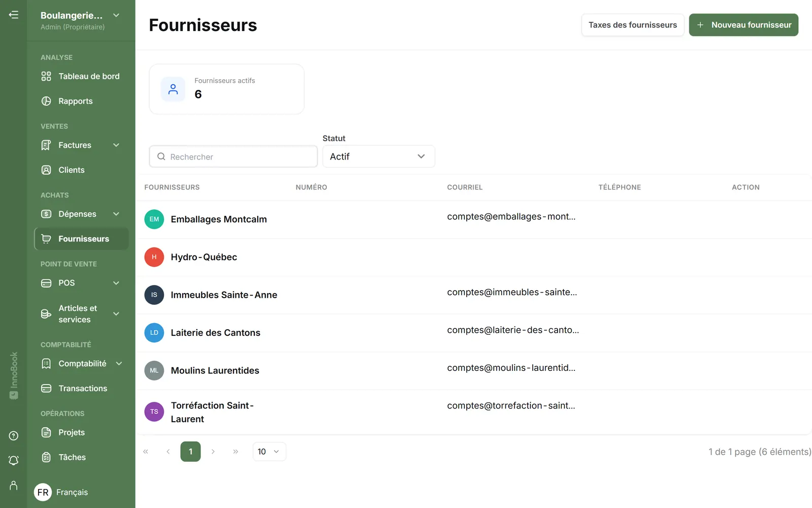
Task: Open the rows-per-page dropdown showing 10
Action: point(269,452)
